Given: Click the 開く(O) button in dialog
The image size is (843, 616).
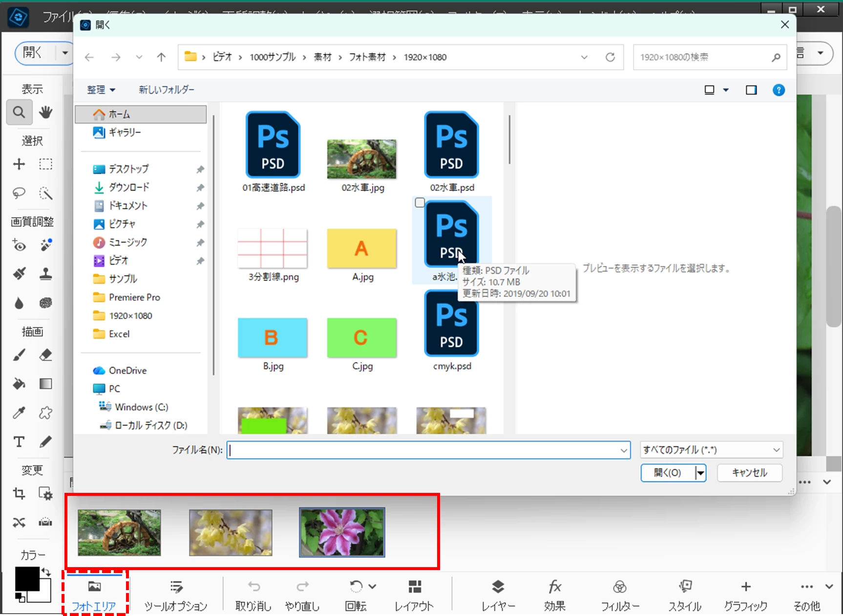Looking at the screenshot, I should (667, 473).
